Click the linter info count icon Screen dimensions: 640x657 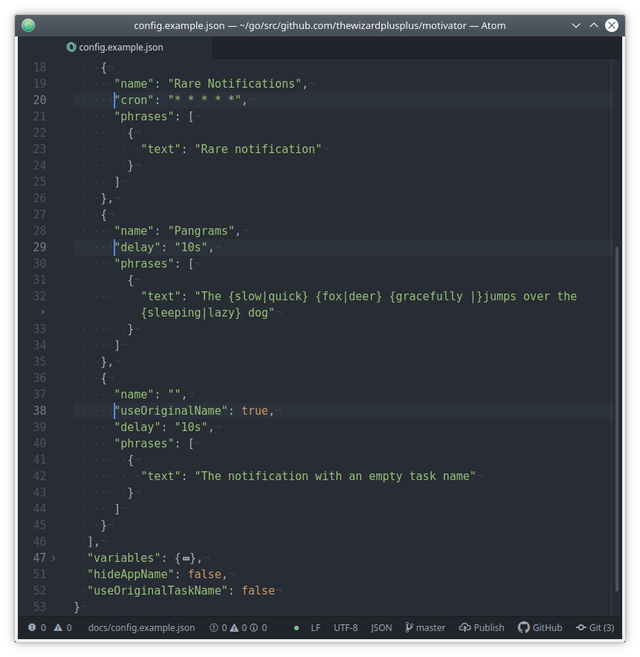click(254, 628)
